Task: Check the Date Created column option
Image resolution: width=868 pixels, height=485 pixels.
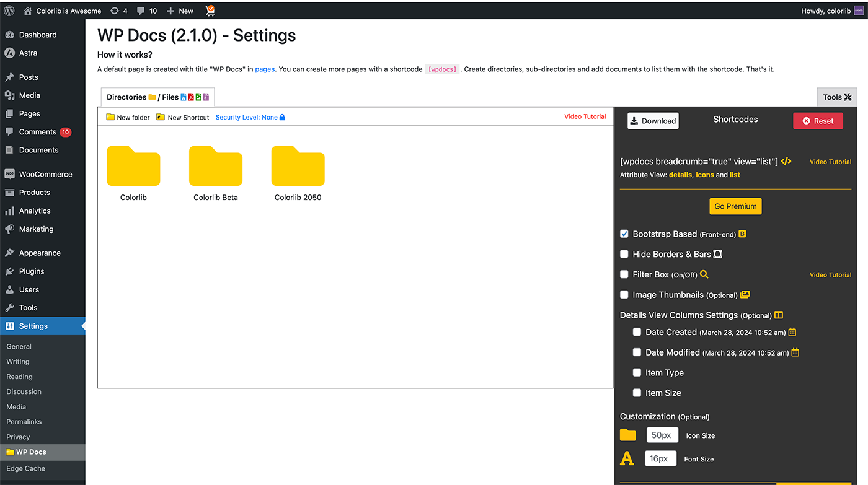Action: point(637,332)
